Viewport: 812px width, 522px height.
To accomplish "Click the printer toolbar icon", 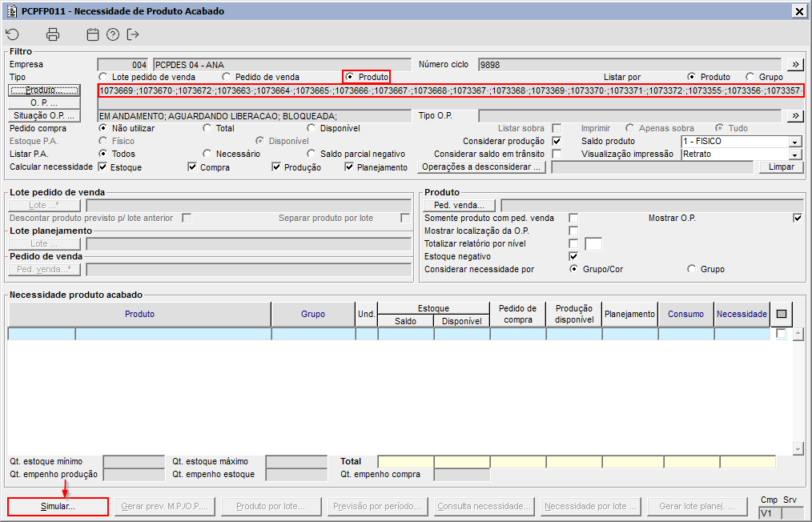I will click(53, 34).
